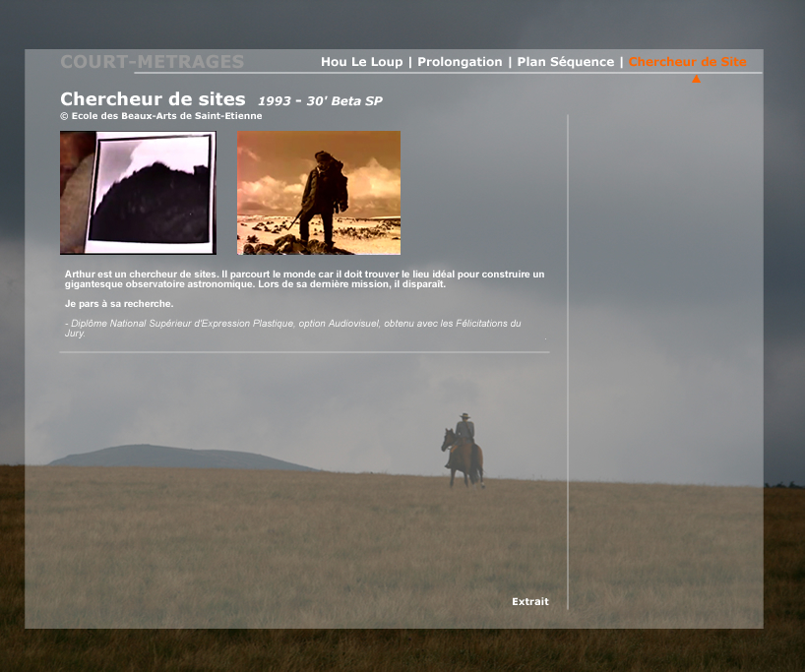Select the Plan Séquence tab
The image size is (805, 672).
pos(565,62)
